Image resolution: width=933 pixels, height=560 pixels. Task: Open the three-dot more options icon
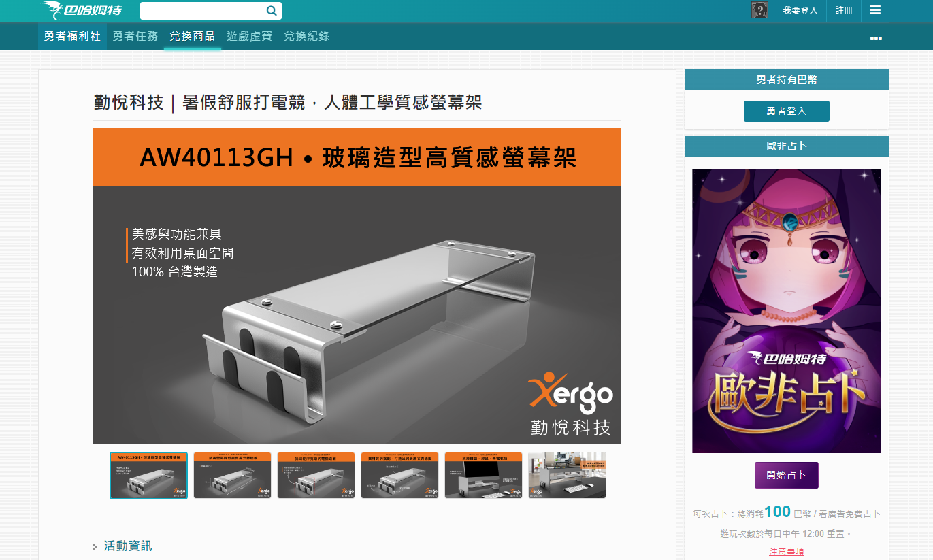tap(876, 38)
